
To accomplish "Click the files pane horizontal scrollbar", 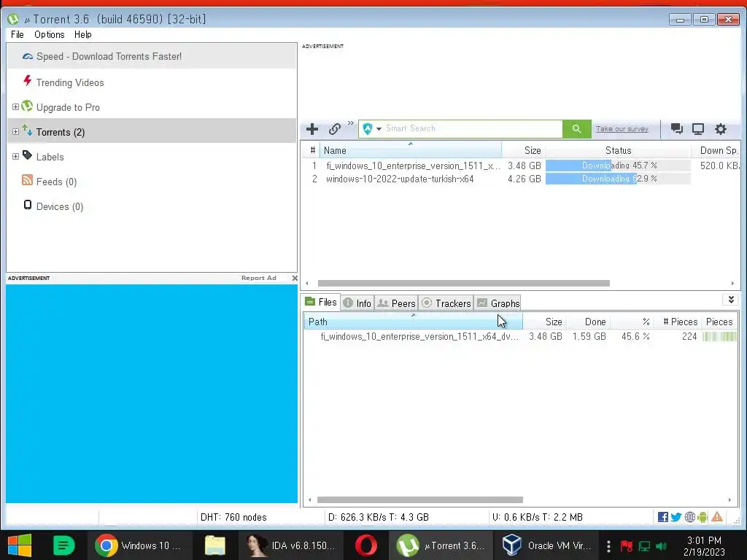I will 419,500.
